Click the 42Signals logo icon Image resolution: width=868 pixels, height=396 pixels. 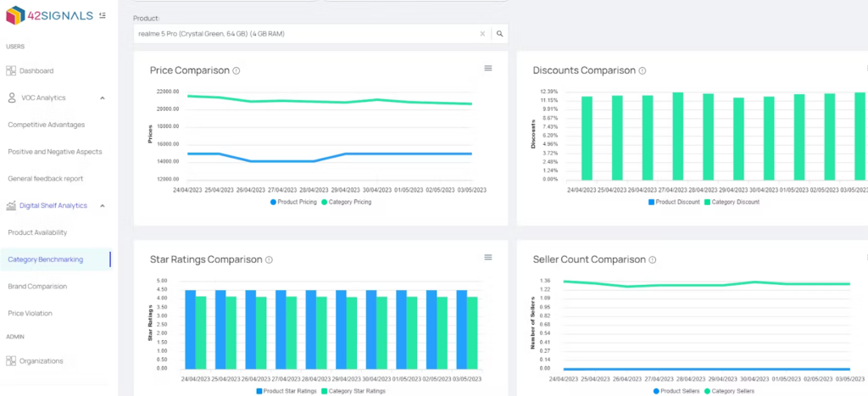click(x=17, y=16)
